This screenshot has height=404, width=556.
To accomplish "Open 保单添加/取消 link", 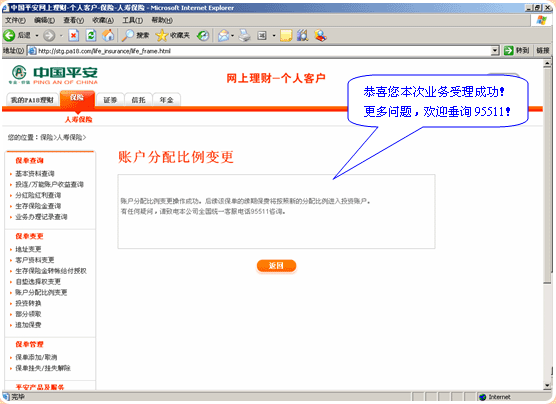I will [36, 357].
